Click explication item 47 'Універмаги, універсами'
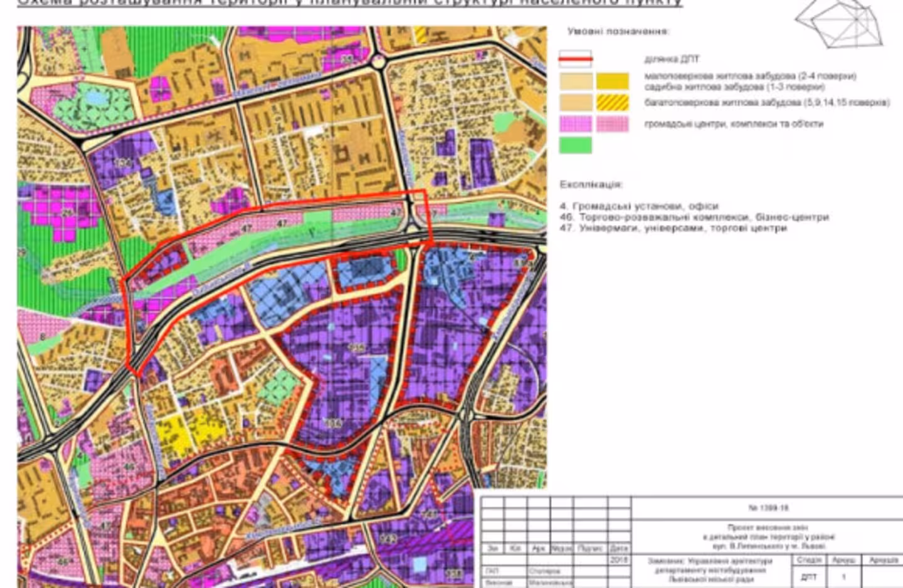Image resolution: width=903 pixels, height=588 pixels. pos(673,228)
